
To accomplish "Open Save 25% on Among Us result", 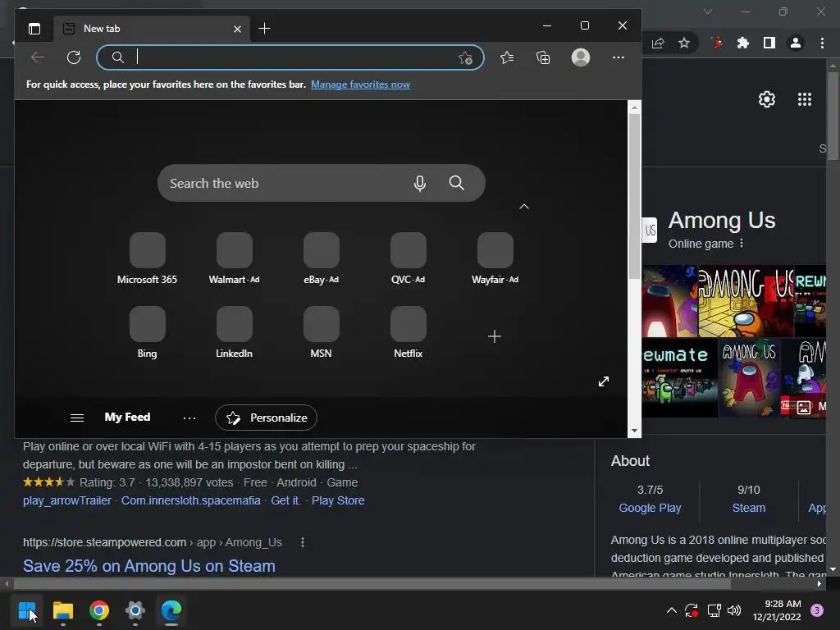I will tap(149, 566).
